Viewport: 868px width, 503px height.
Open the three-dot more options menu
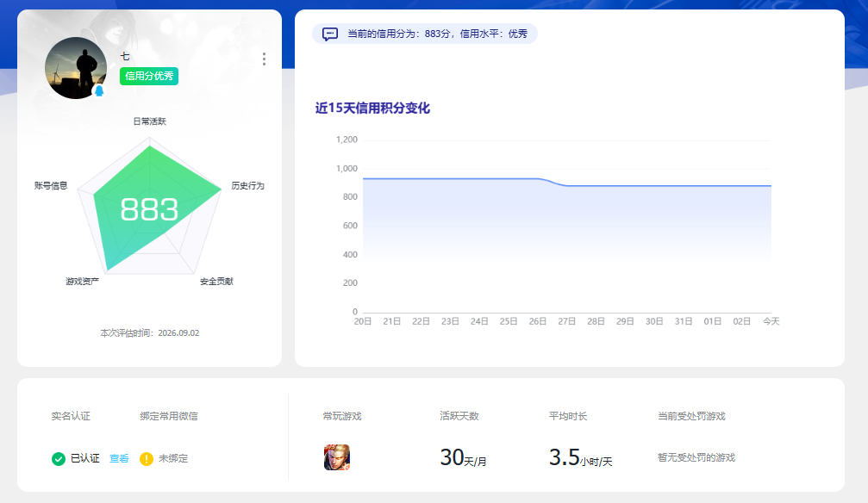point(264,59)
